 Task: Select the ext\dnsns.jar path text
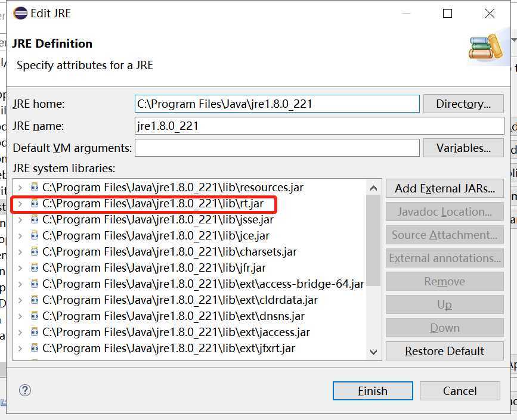174,316
